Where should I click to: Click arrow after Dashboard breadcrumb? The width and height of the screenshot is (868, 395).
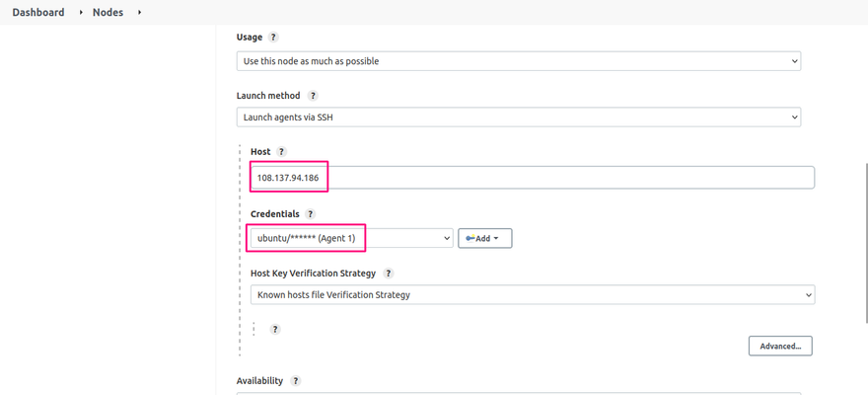tap(81, 12)
